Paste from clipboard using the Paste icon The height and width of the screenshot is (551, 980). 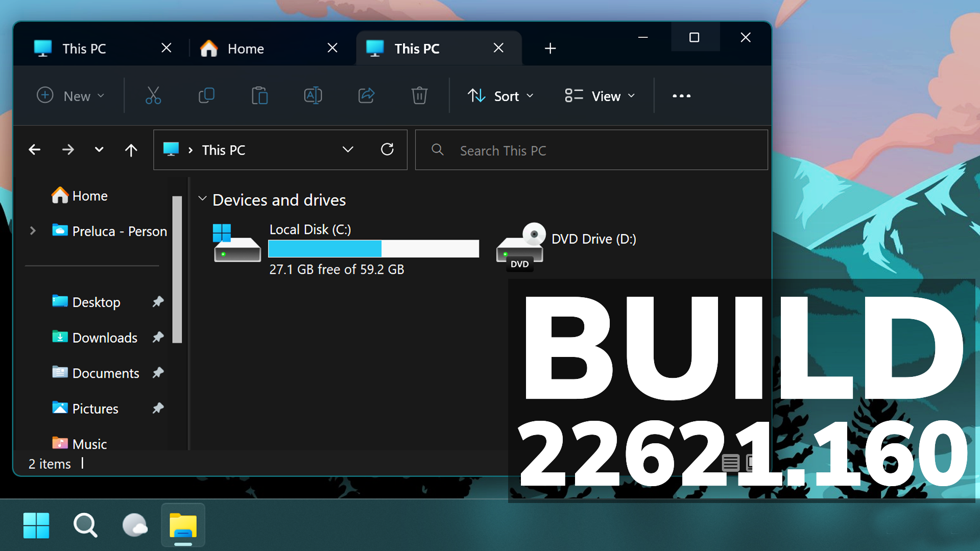(x=259, y=95)
